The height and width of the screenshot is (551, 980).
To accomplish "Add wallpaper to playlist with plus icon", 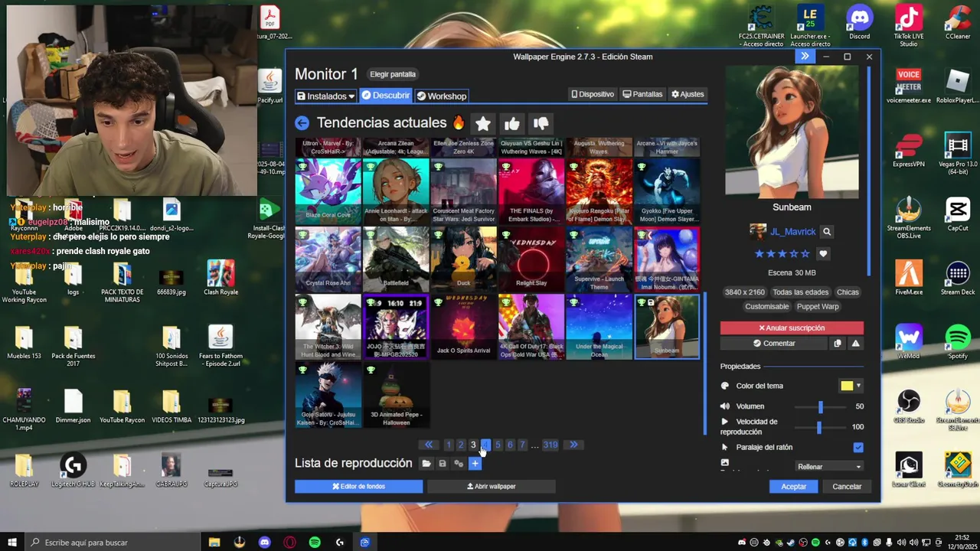I will coord(475,464).
